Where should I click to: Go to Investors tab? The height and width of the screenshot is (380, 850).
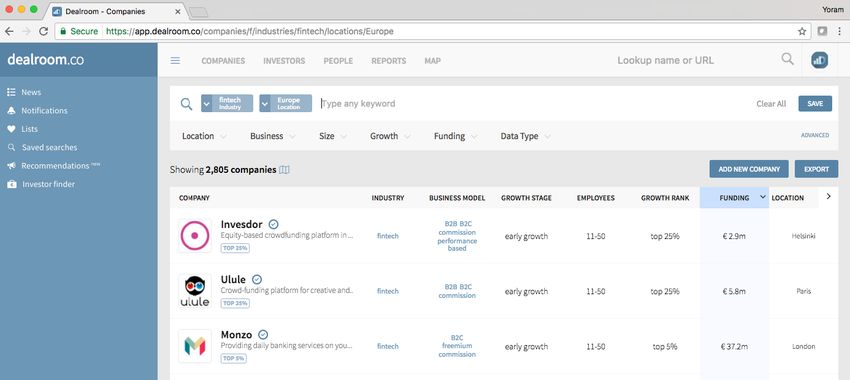(x=284, y=61)
